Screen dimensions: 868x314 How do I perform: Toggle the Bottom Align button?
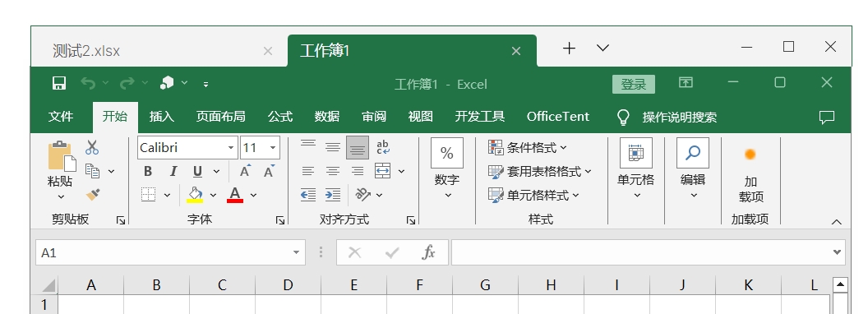pos(358,147)
